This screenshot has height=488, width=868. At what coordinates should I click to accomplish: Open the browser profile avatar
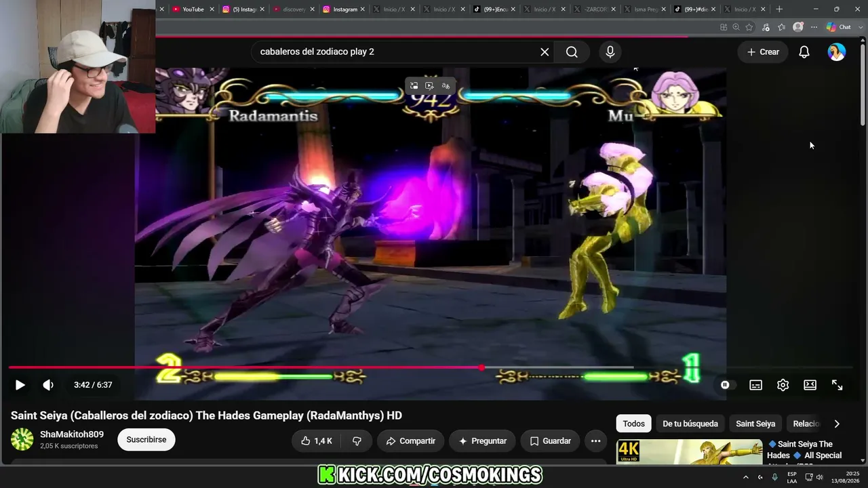point(798,27)
